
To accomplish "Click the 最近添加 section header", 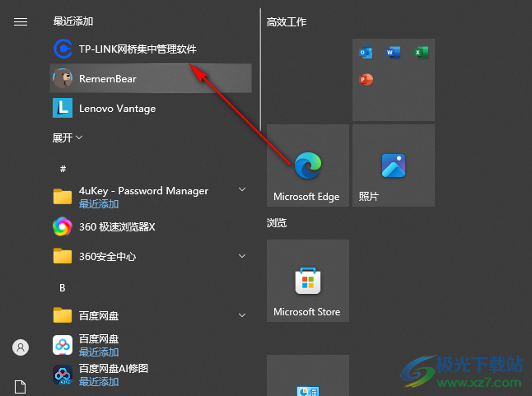I will click(x=73, y=21).
